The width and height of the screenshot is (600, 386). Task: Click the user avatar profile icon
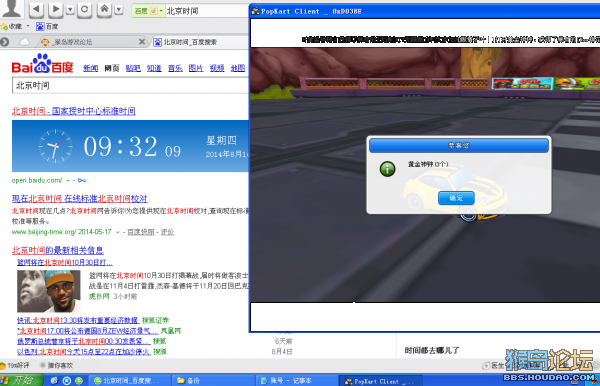pyautogui.click(x=11, y=8)
